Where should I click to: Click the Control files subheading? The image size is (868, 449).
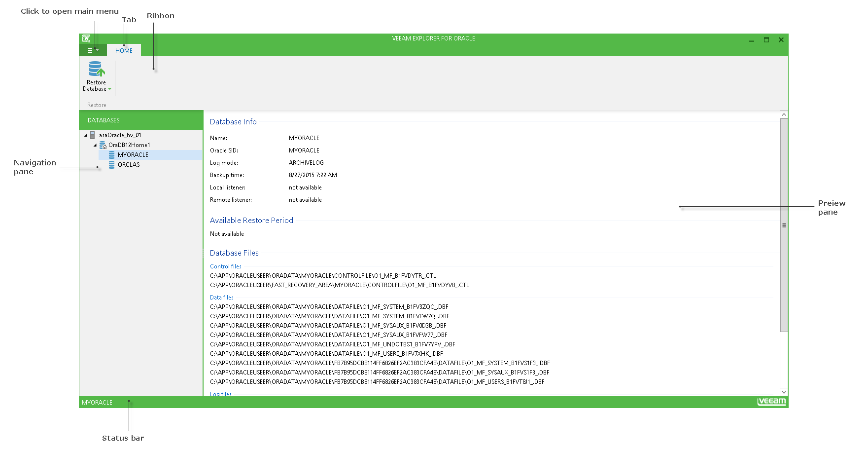point(226,266)
